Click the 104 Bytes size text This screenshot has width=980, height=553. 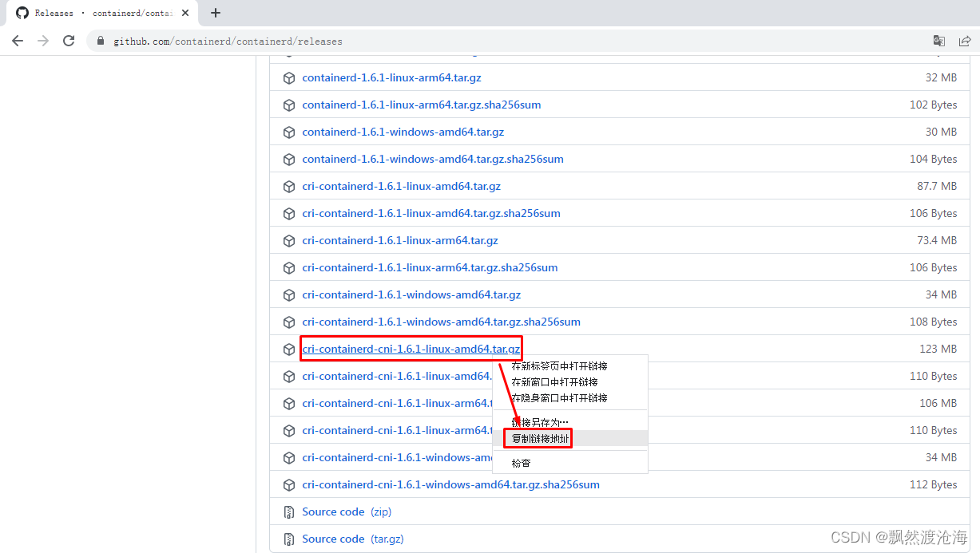click(933, 160)
